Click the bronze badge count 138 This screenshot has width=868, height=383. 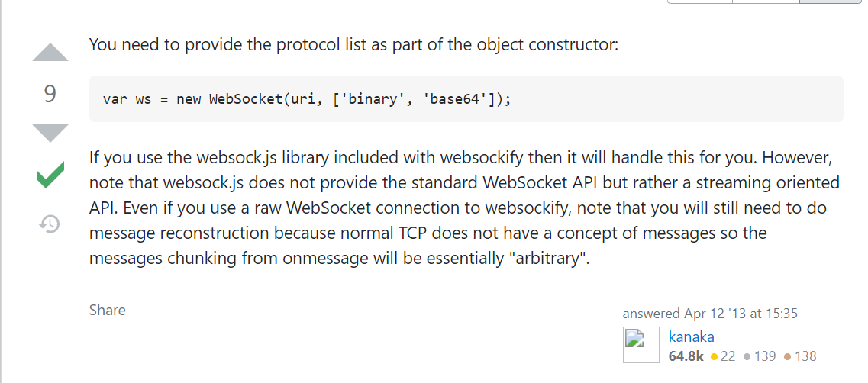pyautogui.click(x=805, y=356)
